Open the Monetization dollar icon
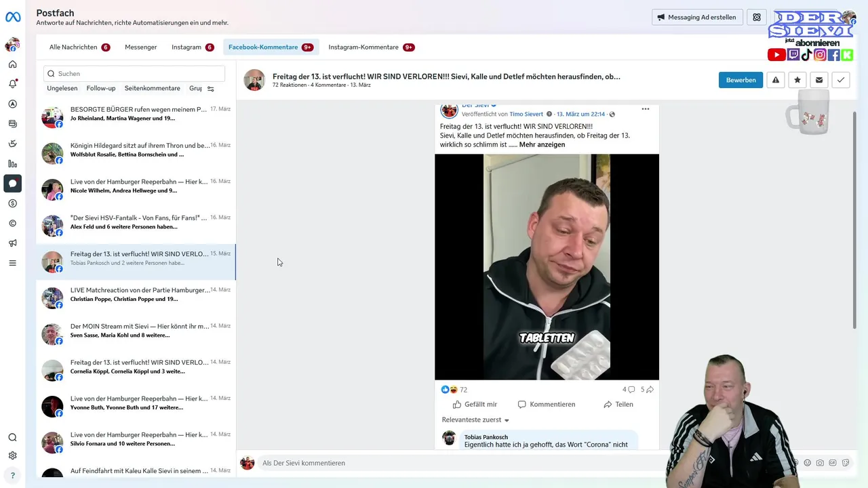The image size is (868, 488). [12, 203]
